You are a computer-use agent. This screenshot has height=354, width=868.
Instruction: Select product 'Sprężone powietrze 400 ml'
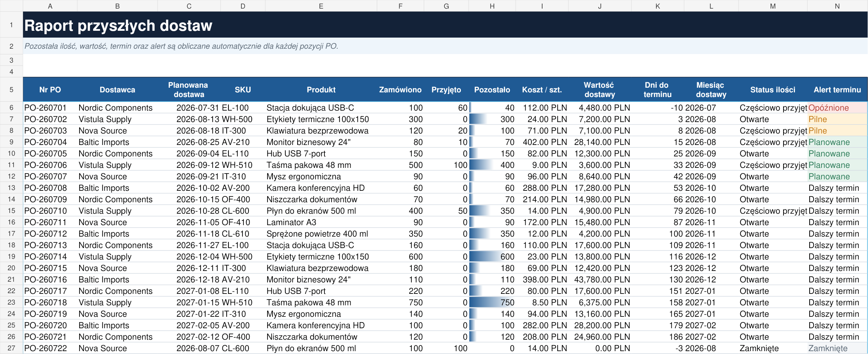pyautogui.click(x=321, y=234)
